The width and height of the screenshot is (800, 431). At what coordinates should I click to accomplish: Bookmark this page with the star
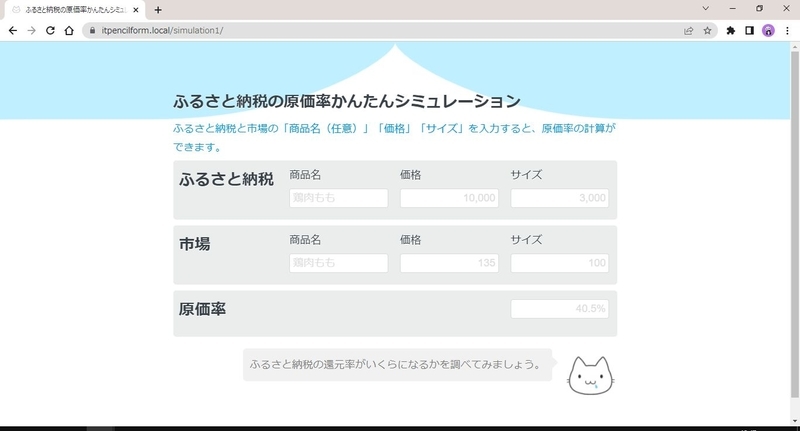click(707, 31)
